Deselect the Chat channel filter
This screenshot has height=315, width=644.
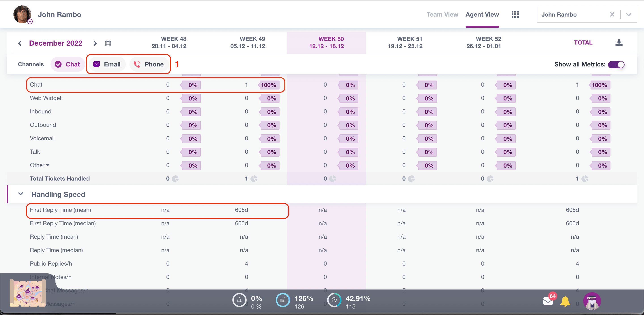[x=68, y=65]
